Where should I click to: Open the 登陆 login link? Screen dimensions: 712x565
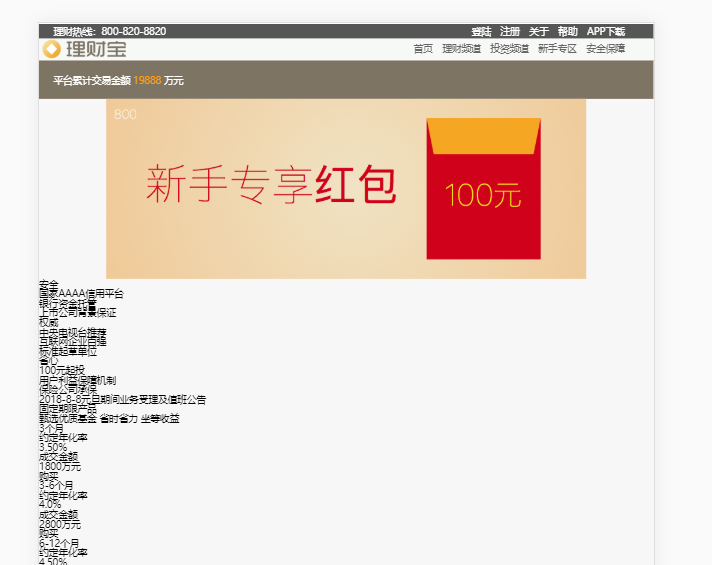coord(481,31)
